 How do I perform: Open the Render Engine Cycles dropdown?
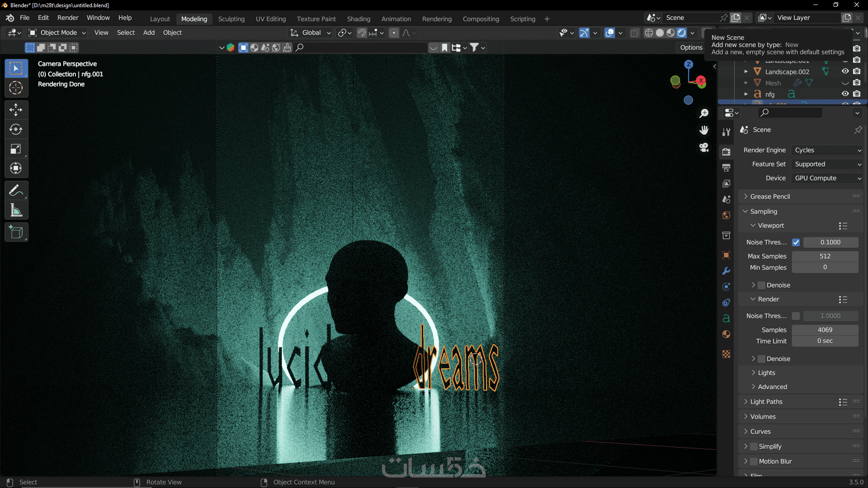point(827,150)
